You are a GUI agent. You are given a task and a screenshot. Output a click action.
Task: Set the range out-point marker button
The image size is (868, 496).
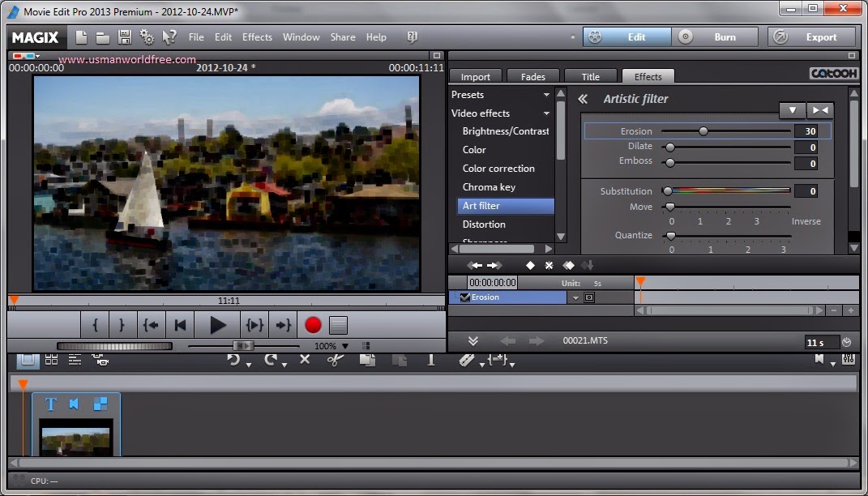[122, 325]
